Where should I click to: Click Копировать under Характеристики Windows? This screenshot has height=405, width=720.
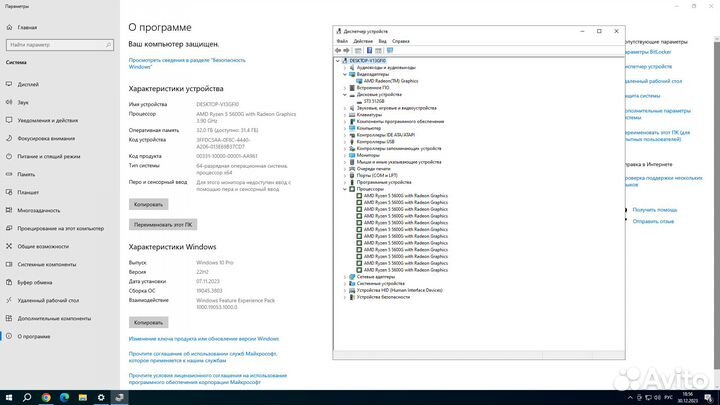148,323
